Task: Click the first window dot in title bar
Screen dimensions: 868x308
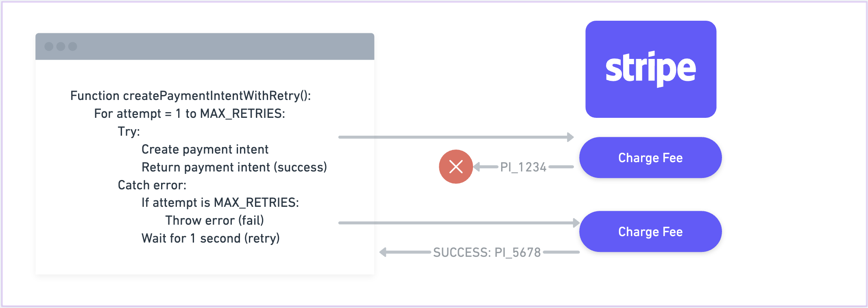Action: click(49, 46)
